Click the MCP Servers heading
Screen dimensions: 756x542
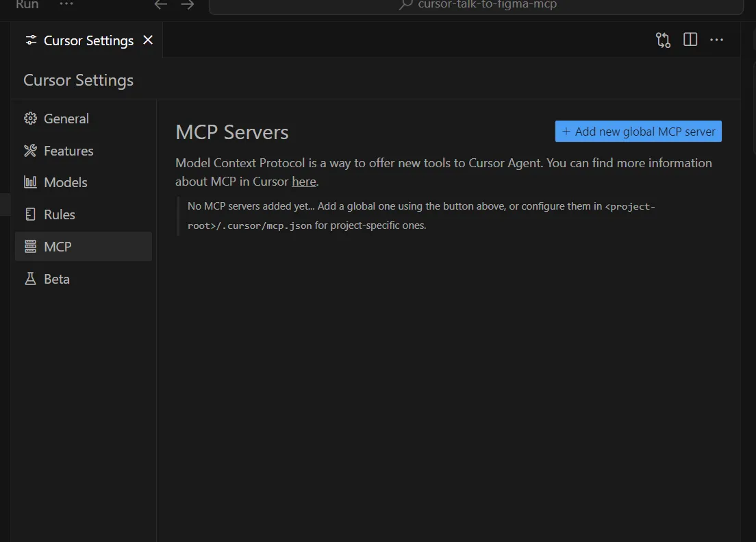click(x=232, y=132)
